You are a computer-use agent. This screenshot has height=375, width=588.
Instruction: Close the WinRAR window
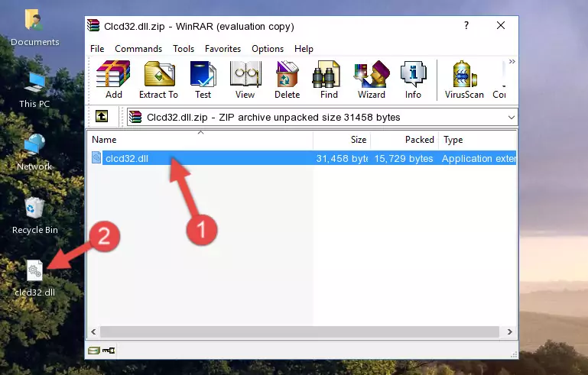click(501, 25)
